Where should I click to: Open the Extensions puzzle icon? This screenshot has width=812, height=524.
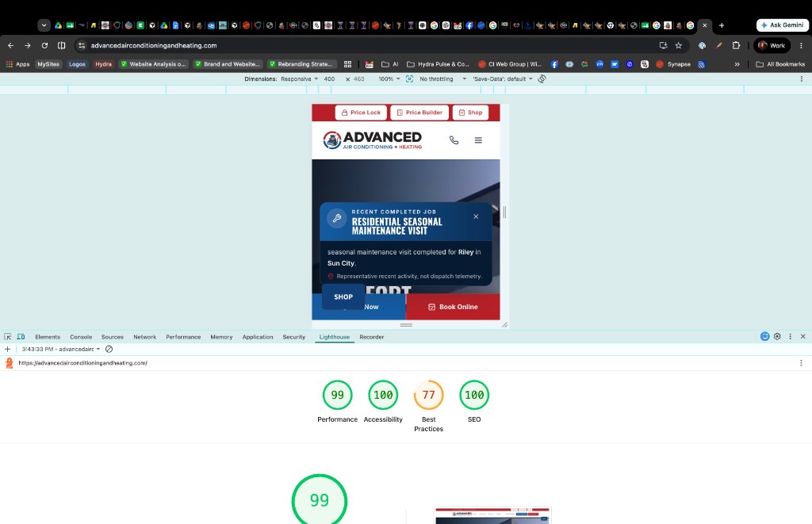coord(736,45)
